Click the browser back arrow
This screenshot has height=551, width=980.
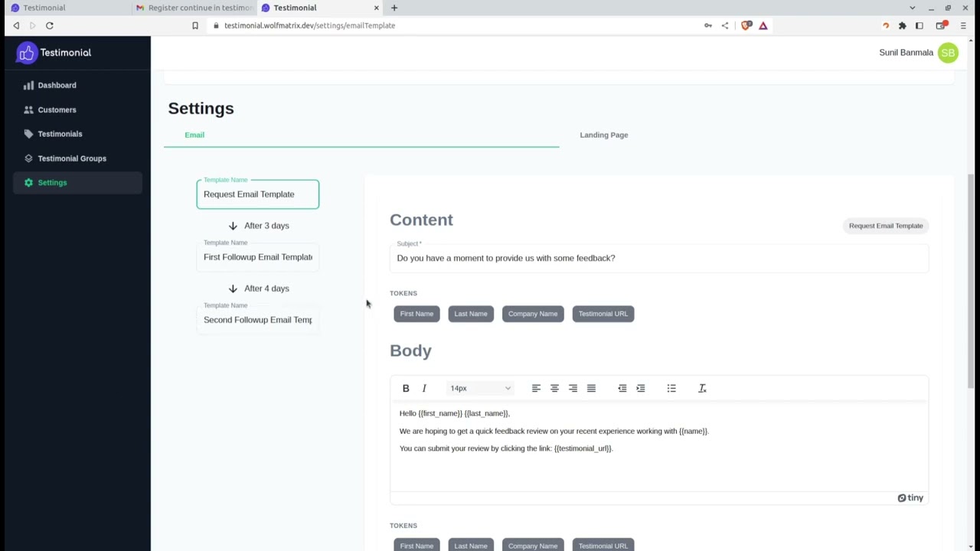click(x=16, y=25)
